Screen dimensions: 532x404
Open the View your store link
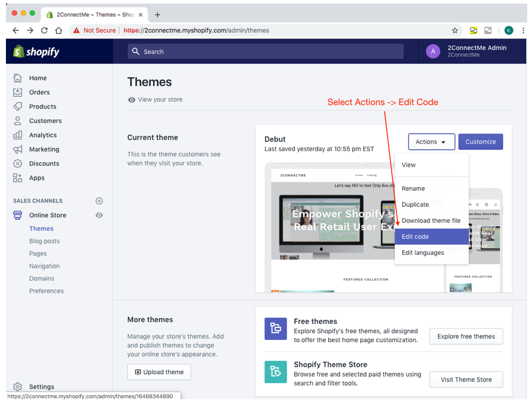[x=155, y=99]
